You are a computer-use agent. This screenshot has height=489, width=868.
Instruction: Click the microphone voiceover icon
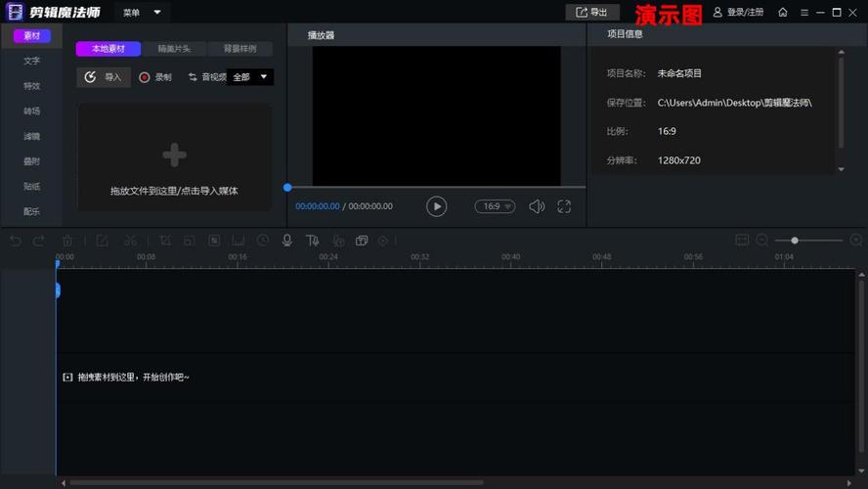coord(286,241)
